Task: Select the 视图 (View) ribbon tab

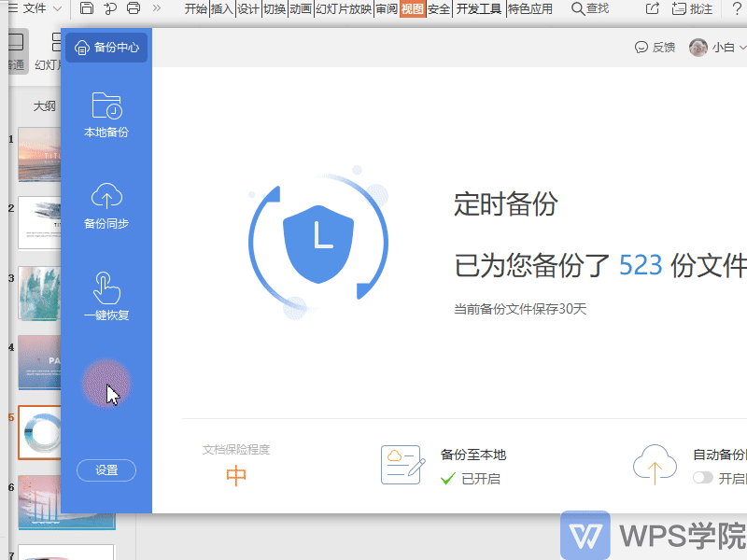Action: [x=411, y=7]
